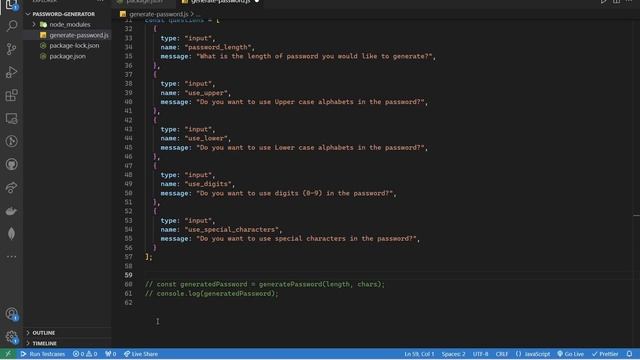The width and height of the screenshot is (640, 360).
Task: Open the Extensions view
Action: [11, 96]
